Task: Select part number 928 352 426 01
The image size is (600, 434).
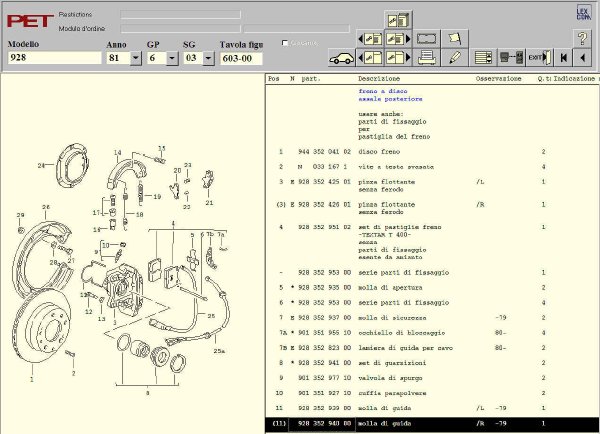Action: (324, 204)
